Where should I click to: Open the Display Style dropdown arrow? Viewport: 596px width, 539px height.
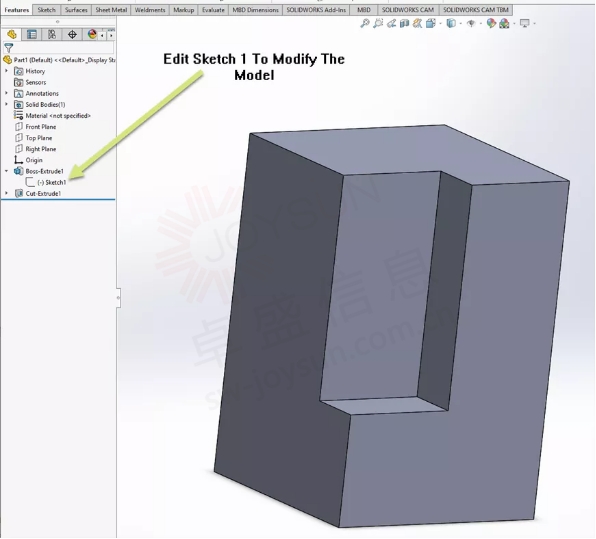pos(461,24)
